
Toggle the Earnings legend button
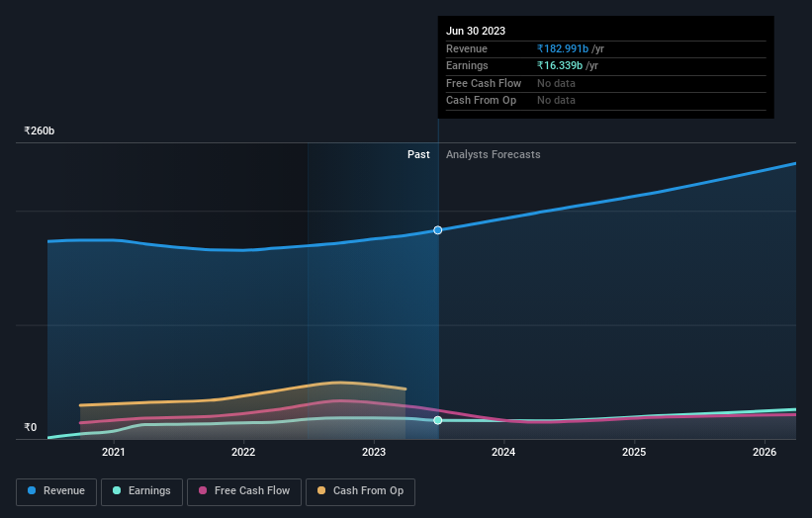pos(141,491)
